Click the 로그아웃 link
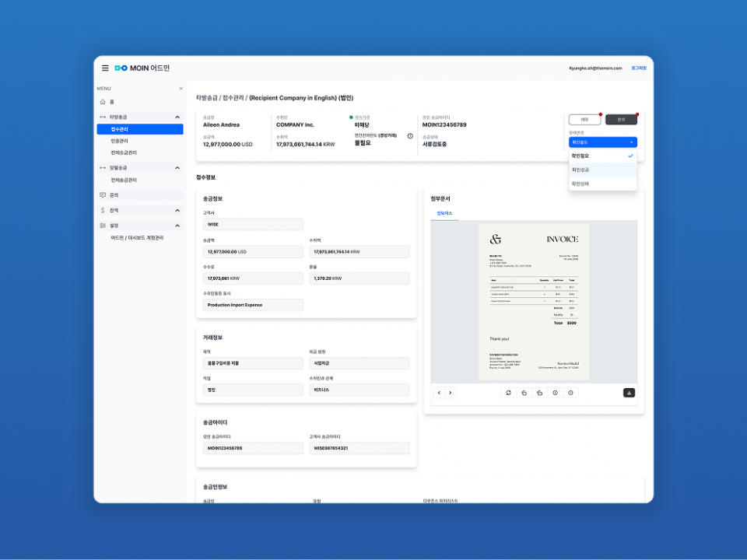 (x=638, y=68)
